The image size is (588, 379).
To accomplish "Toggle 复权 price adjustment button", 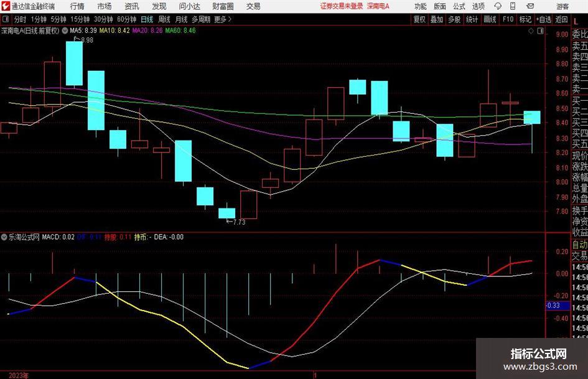I will click(419, 19).
